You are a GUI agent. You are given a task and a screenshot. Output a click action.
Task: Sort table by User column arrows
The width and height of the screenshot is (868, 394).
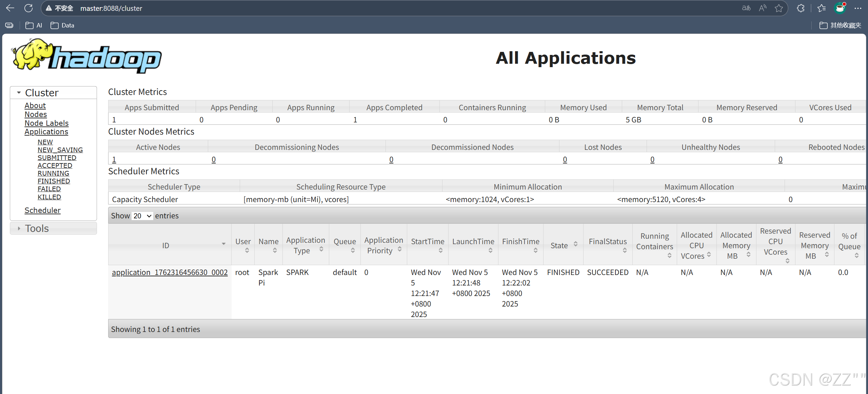click(x=247, y=250)
